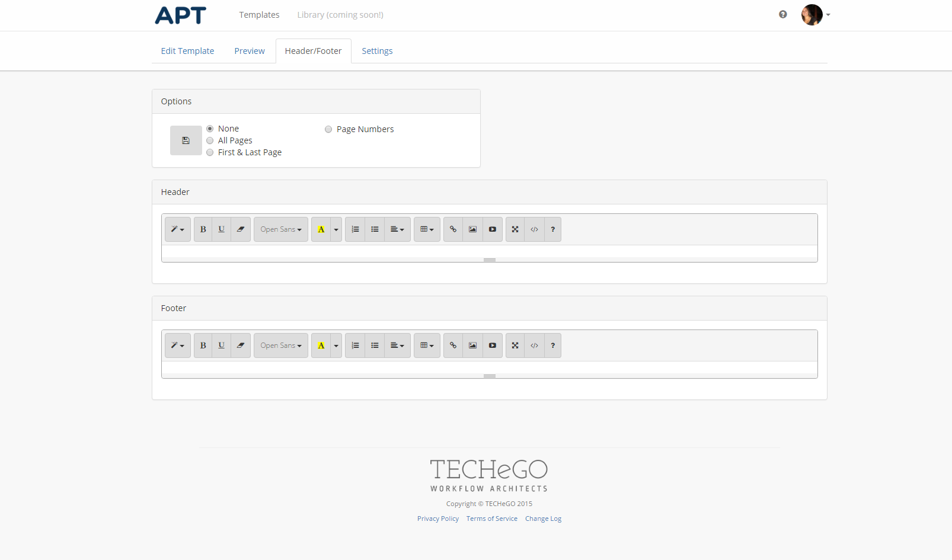Toggle fullscreen in the Footer editor
The width and height of the screenshot is (952, 560).
pos(515,345)
